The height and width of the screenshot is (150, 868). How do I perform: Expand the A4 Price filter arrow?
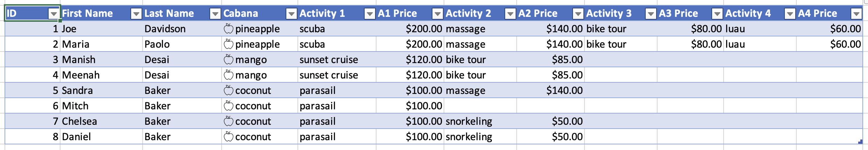[856, 14]
